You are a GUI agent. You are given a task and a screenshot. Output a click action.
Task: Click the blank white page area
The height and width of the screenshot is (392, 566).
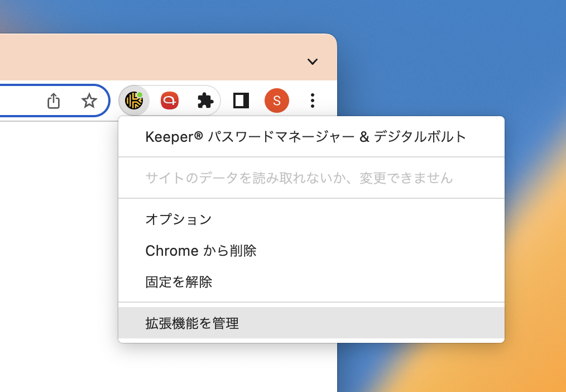(56, 251)
